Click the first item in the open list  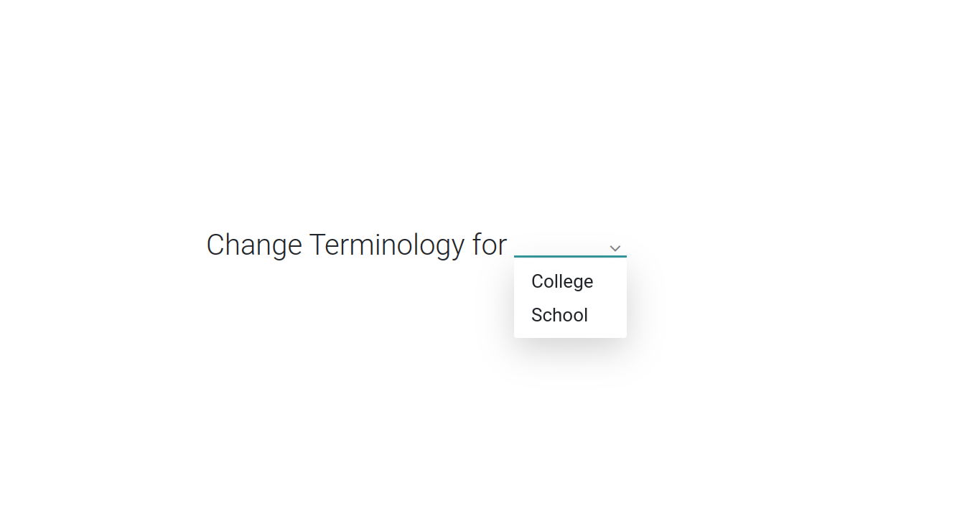(x=570, y=281)
